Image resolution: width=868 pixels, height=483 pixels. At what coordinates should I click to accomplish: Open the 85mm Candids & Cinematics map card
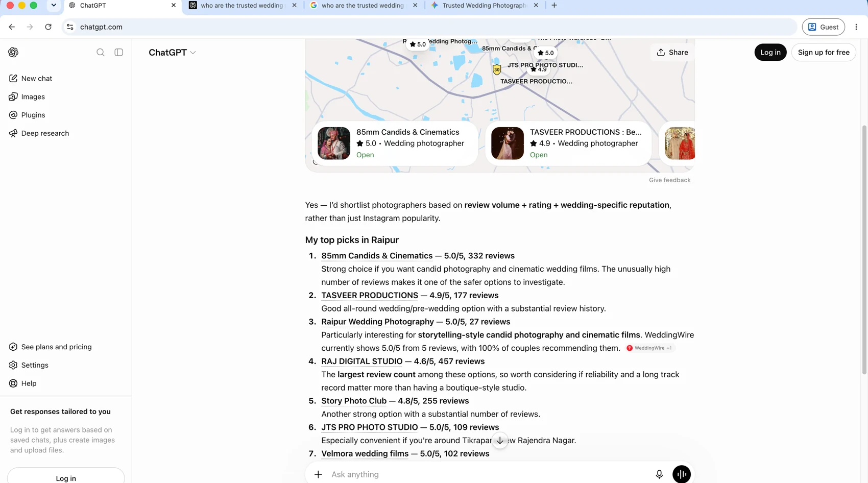tap(395, 143)
